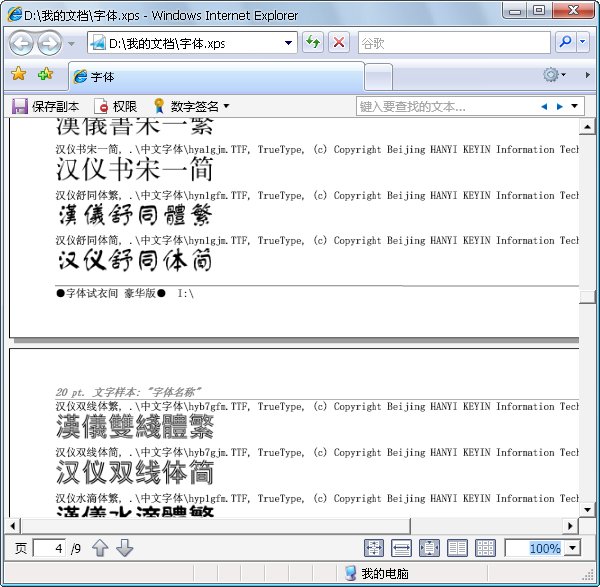Open find options dropdown arrow
This screenshot has width=600, height=587.
click(574, 106)
